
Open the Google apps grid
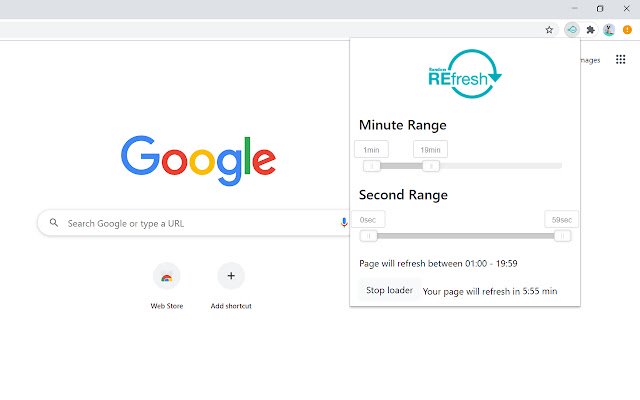(x=620, y=60)
